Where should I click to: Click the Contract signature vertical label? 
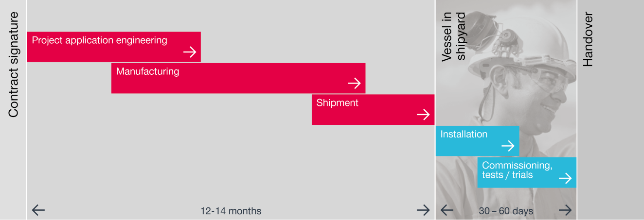(13, 65)
